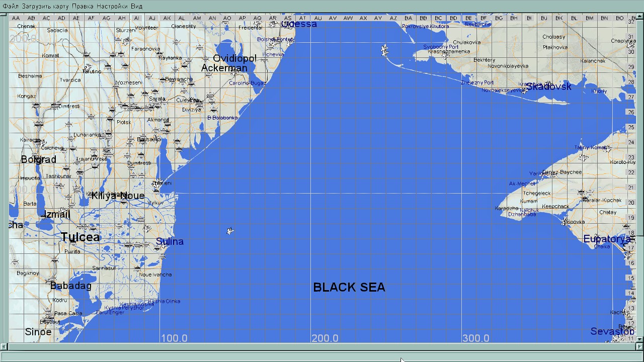Click the 300.0 coordinate label at the bottom
Viewport: 644px width, 362px height.
click(x=476, y=338)
